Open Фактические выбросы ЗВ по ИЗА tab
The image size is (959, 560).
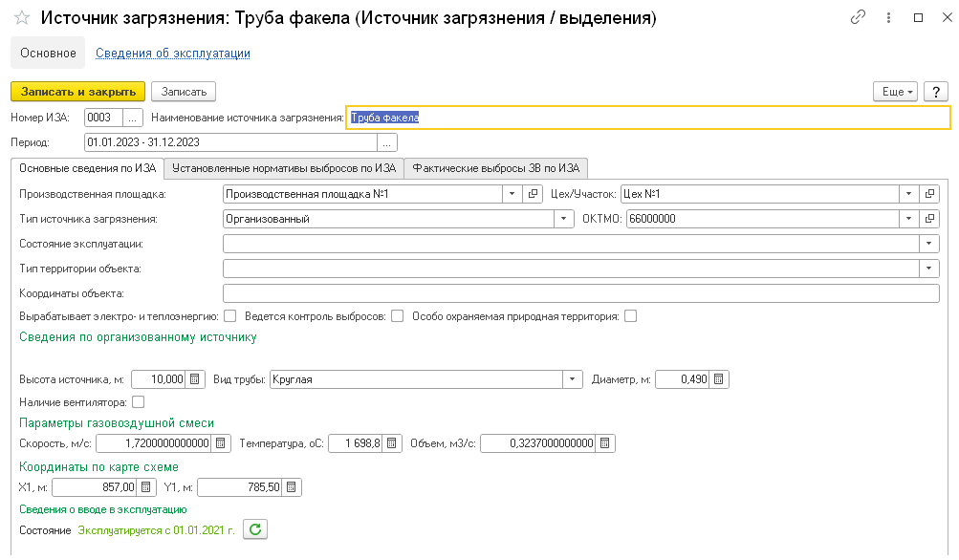click(495, 168)
